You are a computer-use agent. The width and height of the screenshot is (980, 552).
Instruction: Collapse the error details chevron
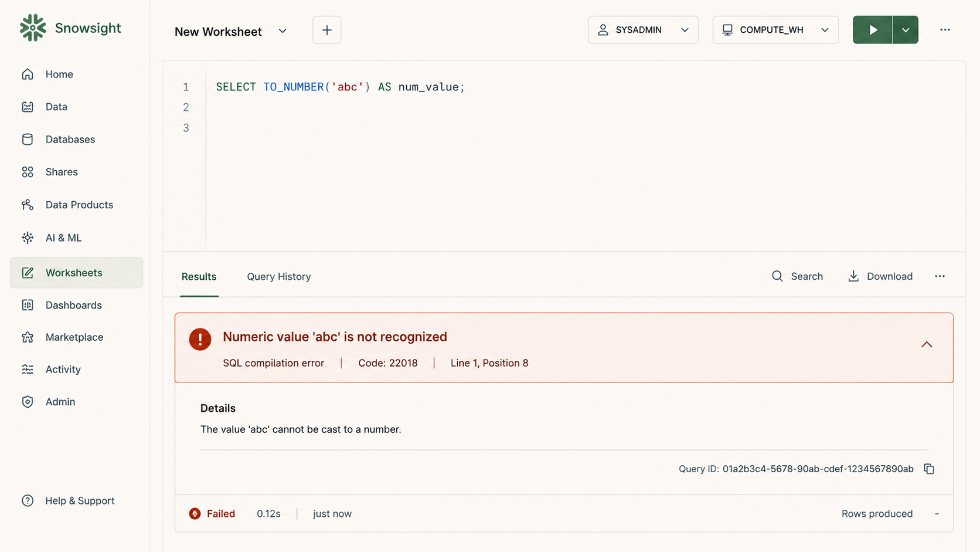point(927,345)
